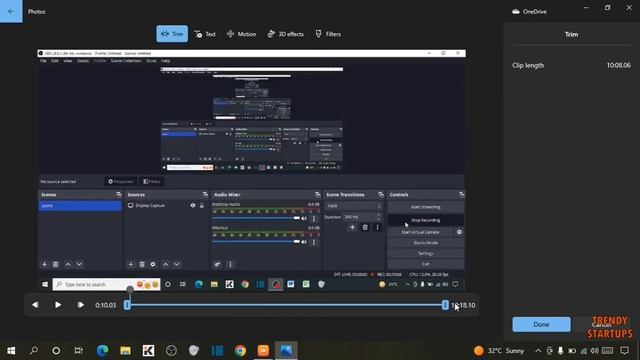The image size is (640, 360).
Task: Open Windows search from the taskbar
Action: coord(34,351)
